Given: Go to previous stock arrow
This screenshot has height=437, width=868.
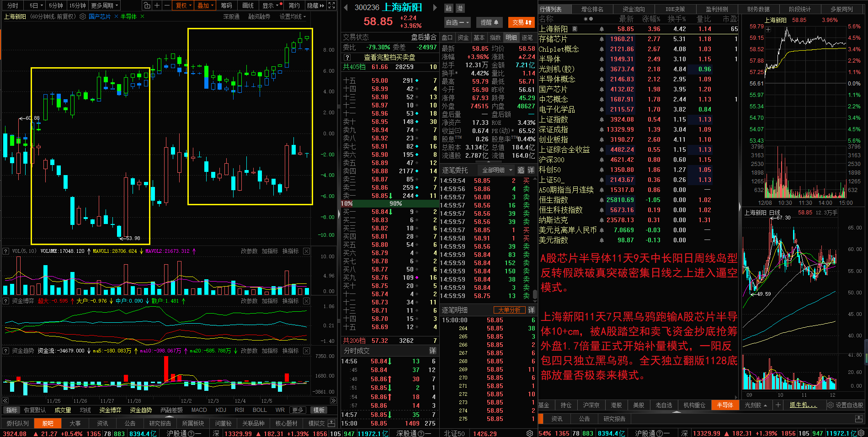Looking at the screenshot, I should 346,8.
